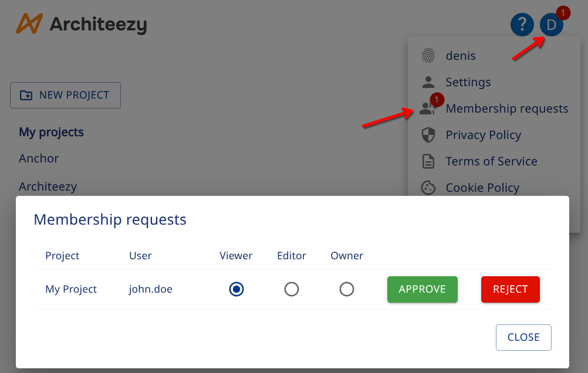
Task: Click the fingerprint icon next to denis
Action: tap(428, 55)
